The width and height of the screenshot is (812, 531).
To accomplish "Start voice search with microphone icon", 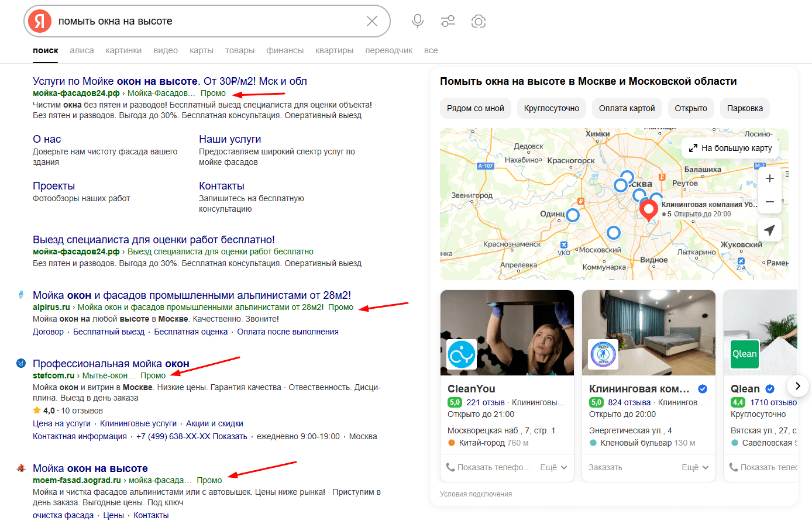I will (418, 21).
